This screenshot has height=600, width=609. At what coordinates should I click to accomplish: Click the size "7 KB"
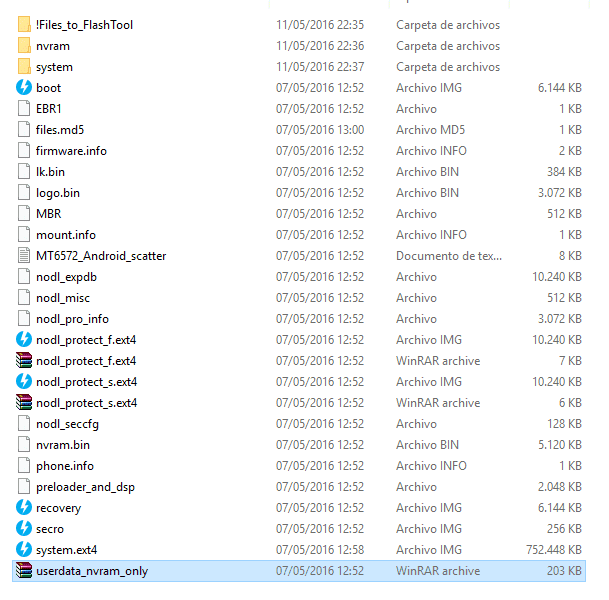pos(570,361)
